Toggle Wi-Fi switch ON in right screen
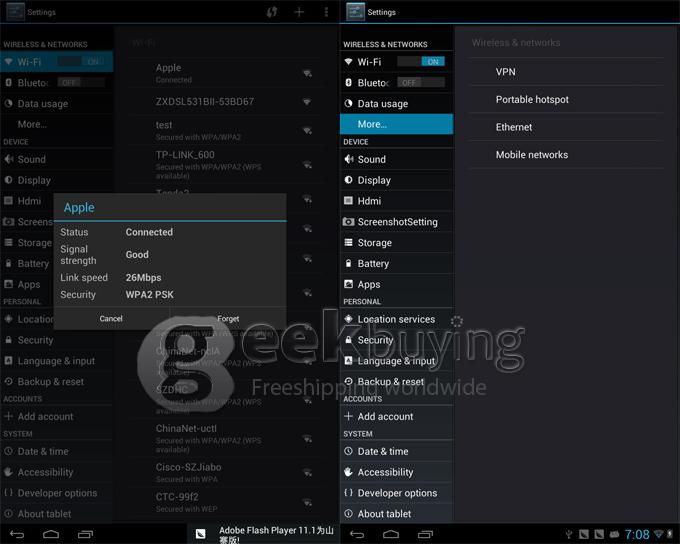 point(421,62)
